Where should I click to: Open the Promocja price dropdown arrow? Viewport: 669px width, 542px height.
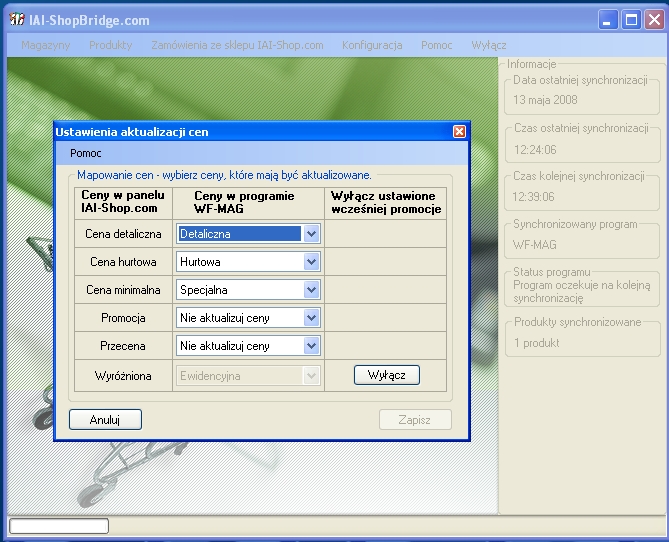click(311, 318)
